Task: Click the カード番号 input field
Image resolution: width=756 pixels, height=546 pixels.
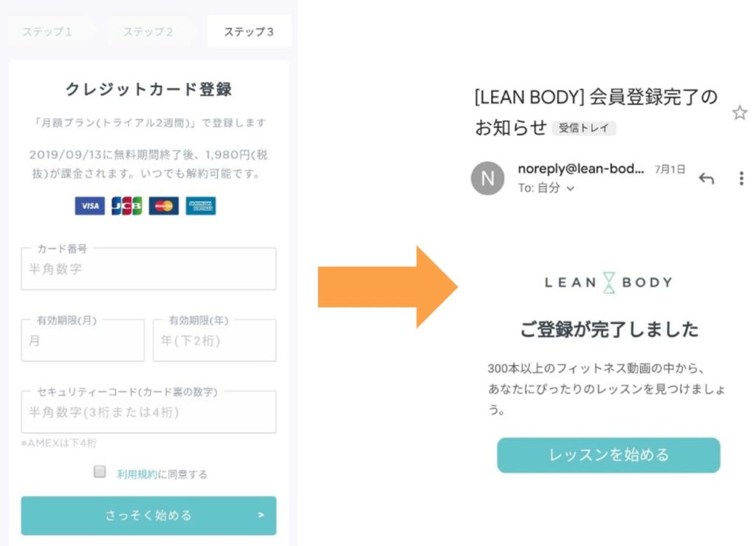Action: (148, 269)
